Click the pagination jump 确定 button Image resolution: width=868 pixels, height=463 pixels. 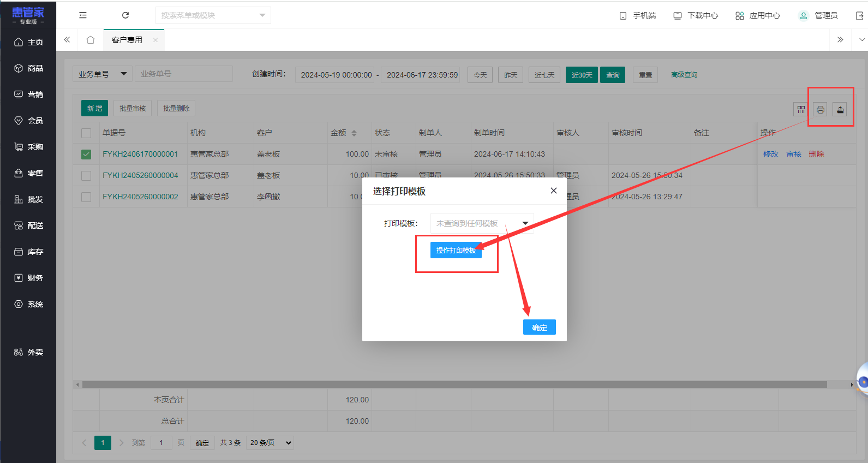pos(202,443)
